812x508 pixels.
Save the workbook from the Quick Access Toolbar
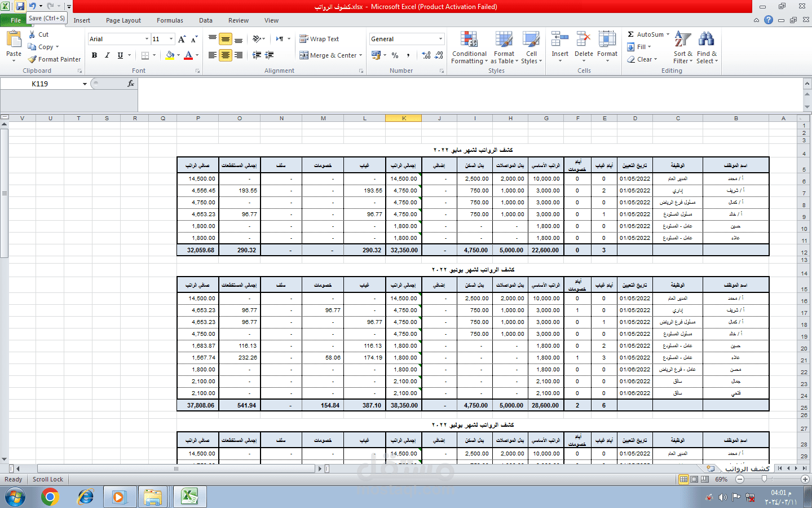point(20,6)
